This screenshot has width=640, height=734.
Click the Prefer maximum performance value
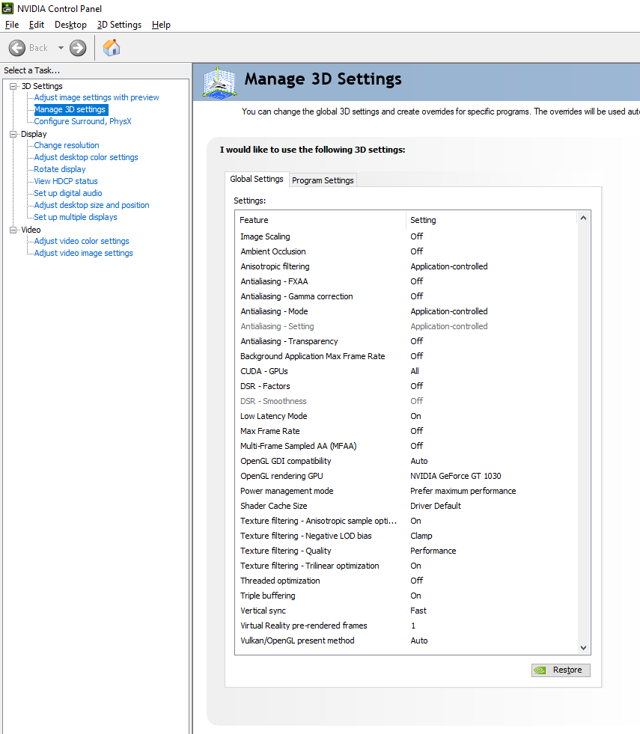point(463,491)
